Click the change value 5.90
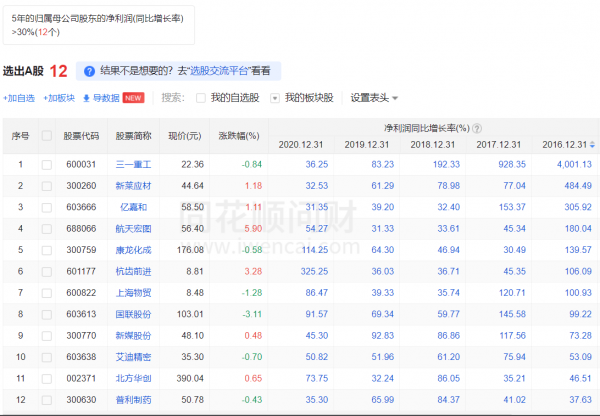The image size is (600, 416). 253,229
